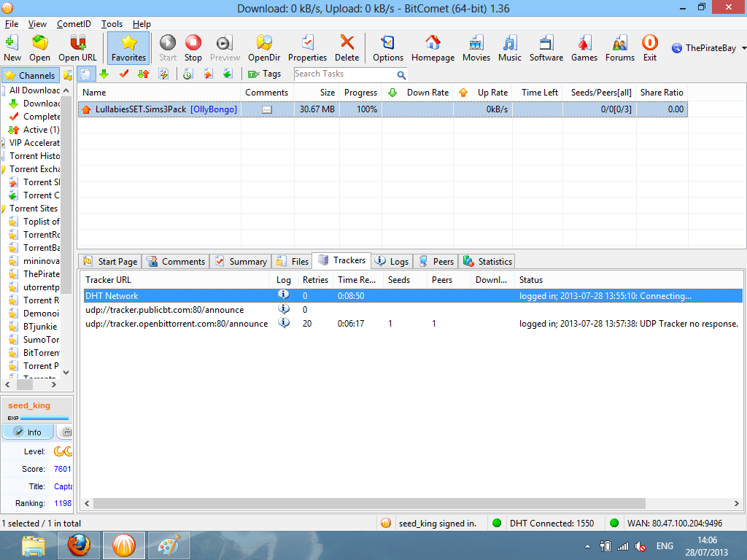747x560 pixels.
Task: Click the comments envelope icon on the task
Action: tap(267, 109)
